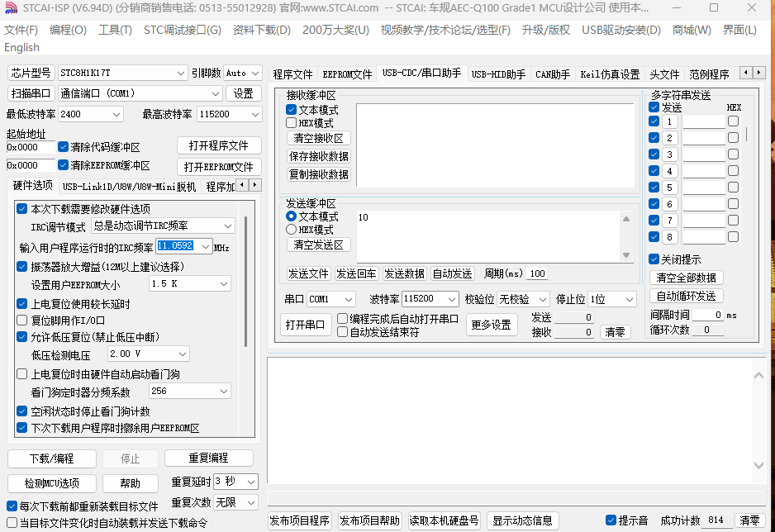This screenshot has width=775, height=532.
Task: Toggle 本次下载需要修改硬件选项 checkbox
Action: 21,208
